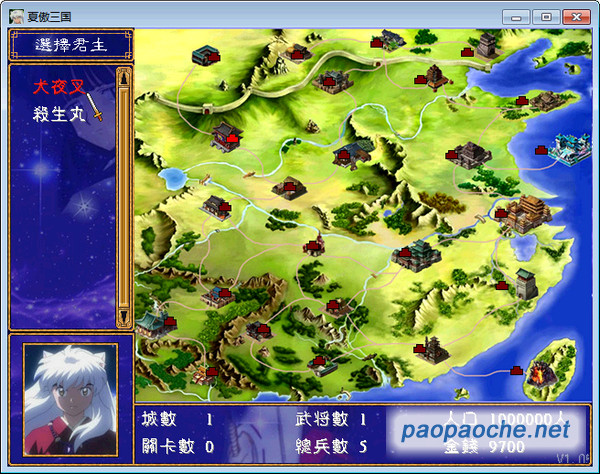This screenshot has height=474, width=600.
Task: Close the 夏傲三国 window
Action: (x=576, y=17)
